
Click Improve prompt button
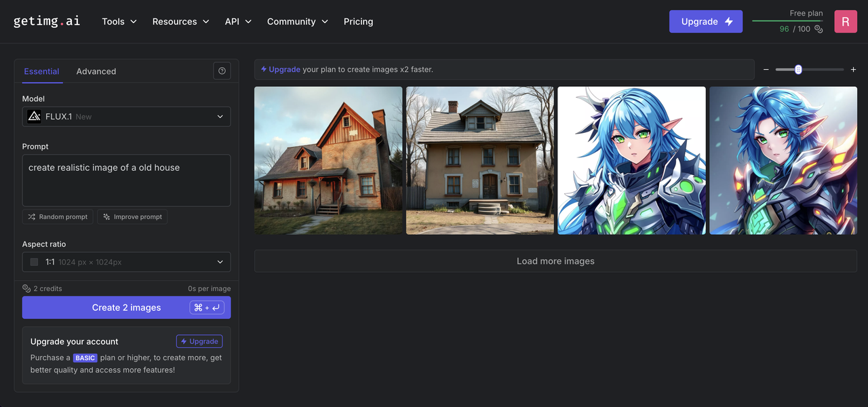pos(132,217)
